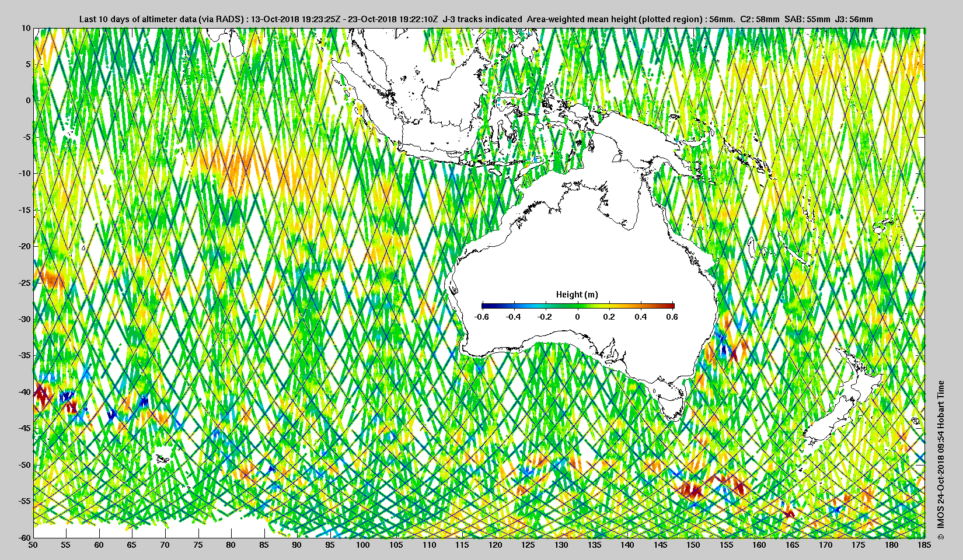
Task: Click longitude label 85 on bottom axis
Action: [x=264, y=545]
